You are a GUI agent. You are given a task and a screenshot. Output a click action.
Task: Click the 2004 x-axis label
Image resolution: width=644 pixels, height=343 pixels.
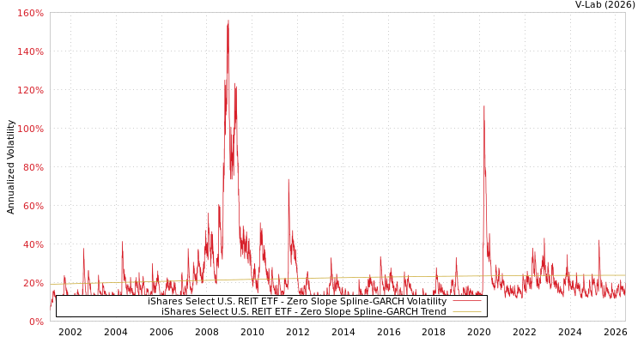pyautogui.click(x=116, y=332)
